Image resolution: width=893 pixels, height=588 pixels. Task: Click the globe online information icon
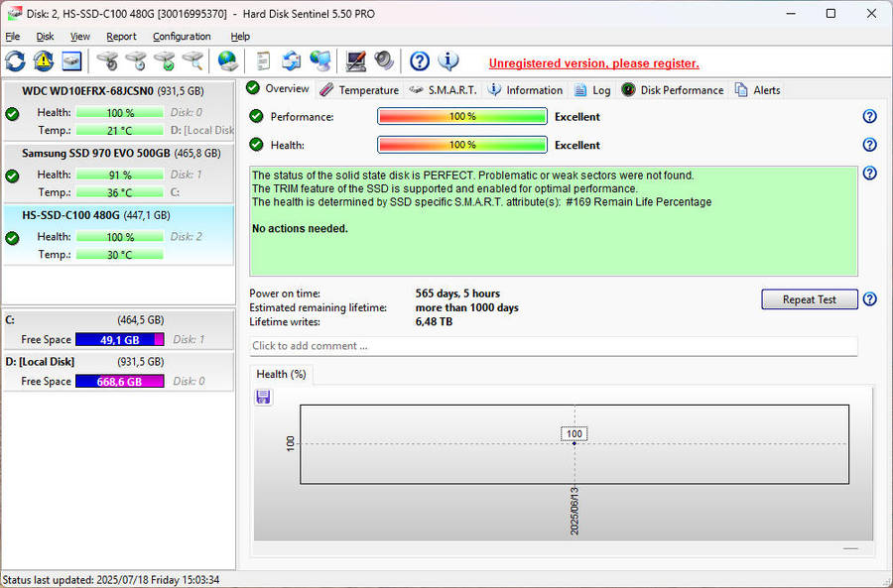(x=226, y=60)
